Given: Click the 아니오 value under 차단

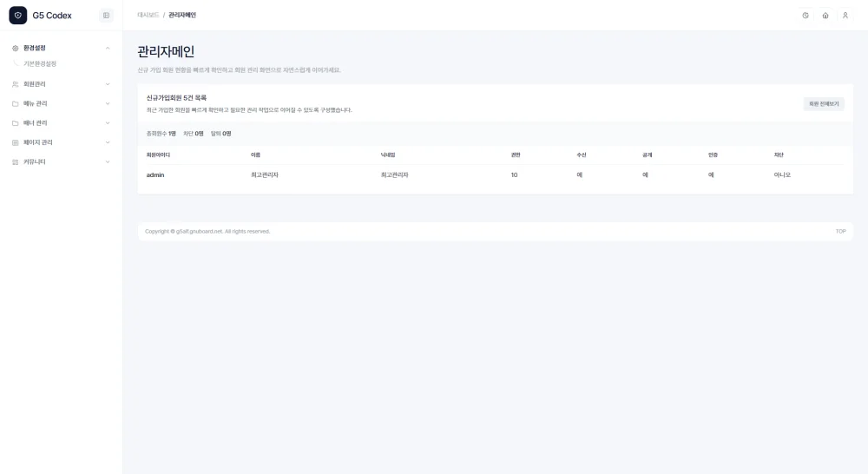Looking at the screenshot, I should (x=782, y=175).
